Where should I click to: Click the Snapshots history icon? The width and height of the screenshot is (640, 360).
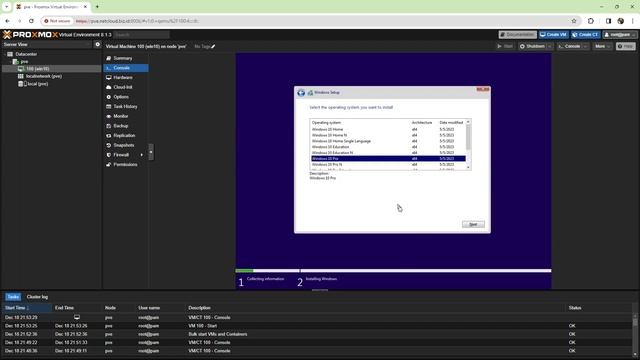pyautogui.click(x=109, y=145)
